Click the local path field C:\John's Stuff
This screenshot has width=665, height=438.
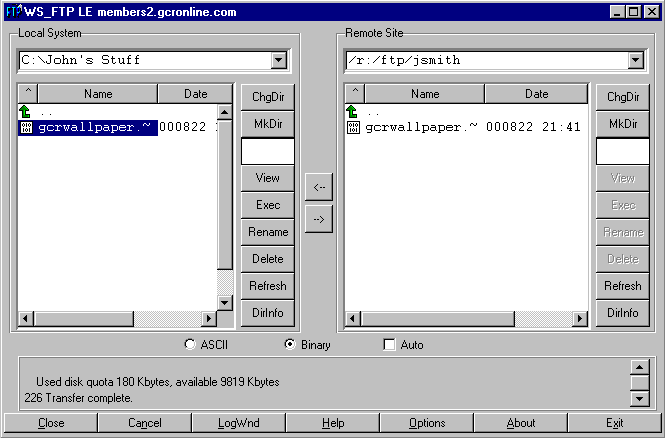(145, 60)
